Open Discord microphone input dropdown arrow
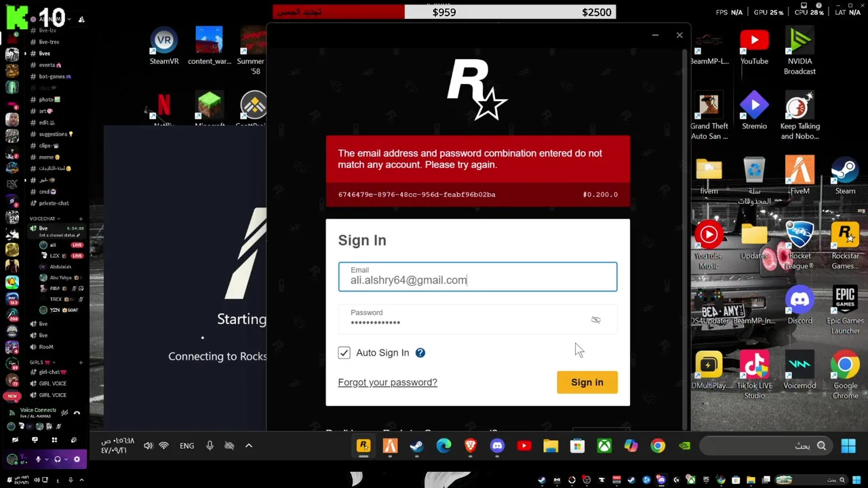868x488 pixels. [x=47, y=460]
